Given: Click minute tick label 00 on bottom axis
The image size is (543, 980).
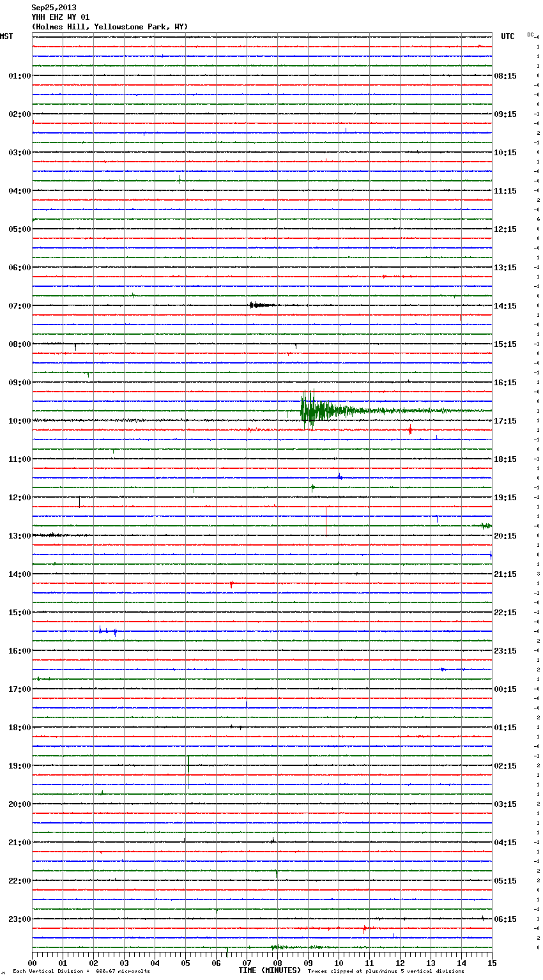Looking at the screenshot, I should tap(32, 962).
